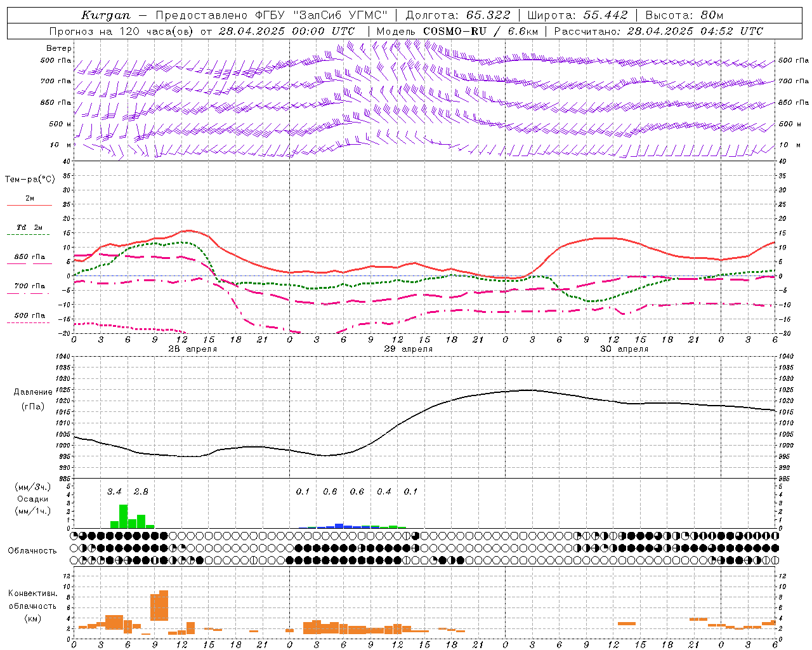Click the "Долгота: 65.322" header field

457,15
